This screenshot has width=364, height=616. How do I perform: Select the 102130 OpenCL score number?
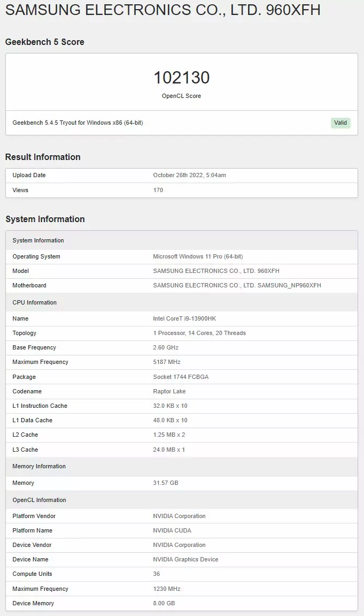(x=182, y=78)
